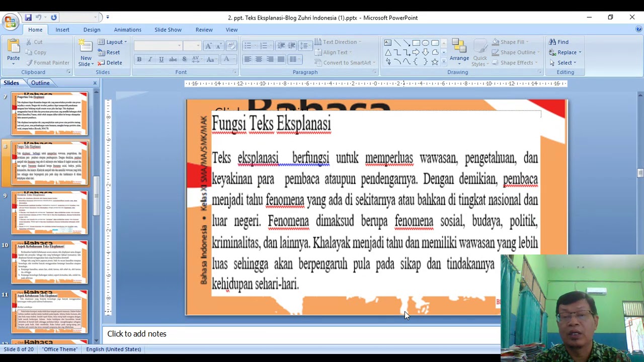Click English (United States) language indicator
The width and height of the screenshot is (644, 362).
click(x=113, y=349)
